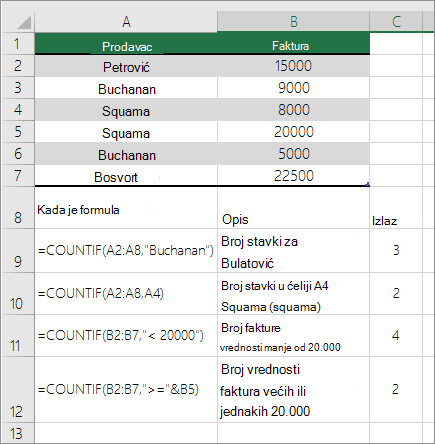Select the 'Broj stavki za Bulatović' cell
This screenshot has width=435, height=444.
pos(293,251)
